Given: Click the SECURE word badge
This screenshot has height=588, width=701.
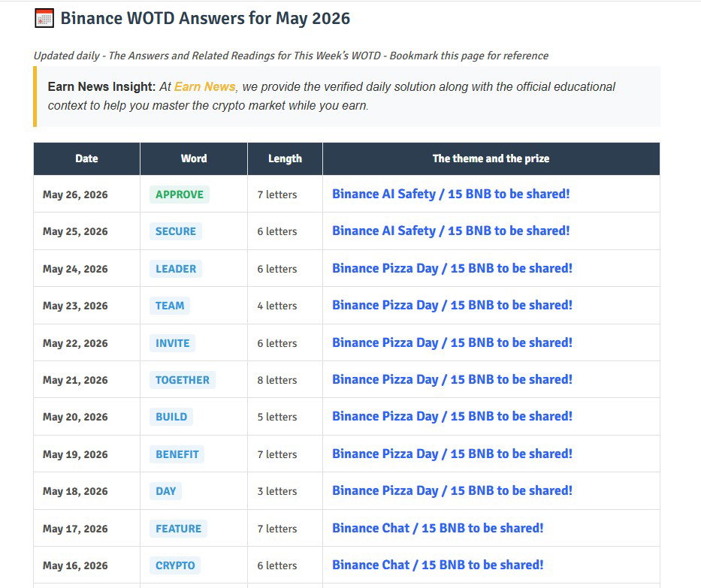Looking at the screenshot, I should 176,231.
